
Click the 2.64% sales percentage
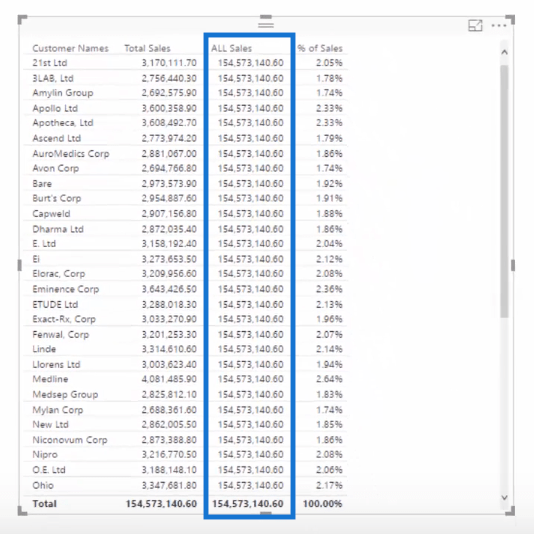click(329, 379)
